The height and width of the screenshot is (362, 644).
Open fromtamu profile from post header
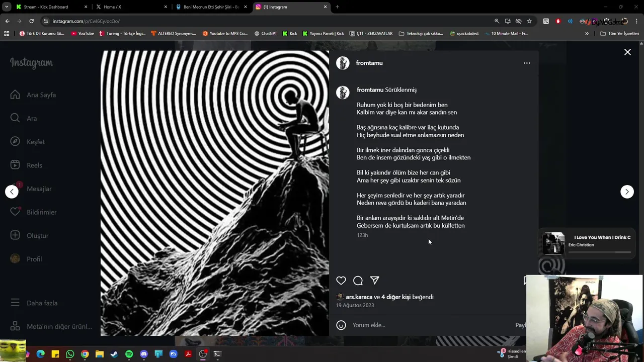369,63
